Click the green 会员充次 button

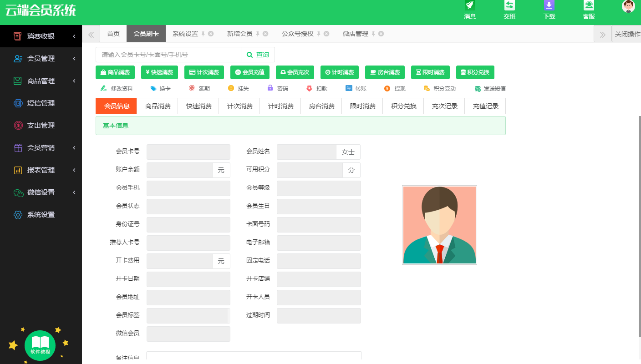[x=295, y=72]
